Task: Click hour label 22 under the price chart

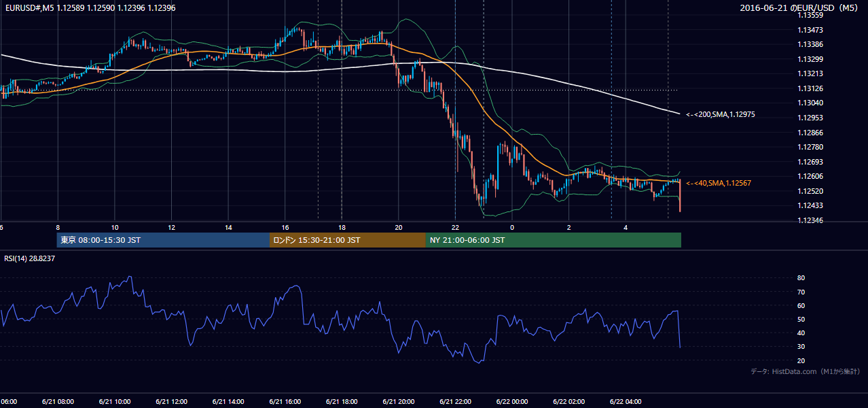Action: pos(455,227)
